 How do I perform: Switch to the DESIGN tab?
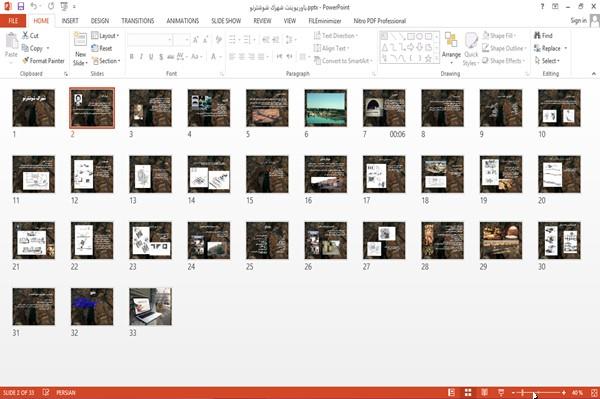[100, 21]
